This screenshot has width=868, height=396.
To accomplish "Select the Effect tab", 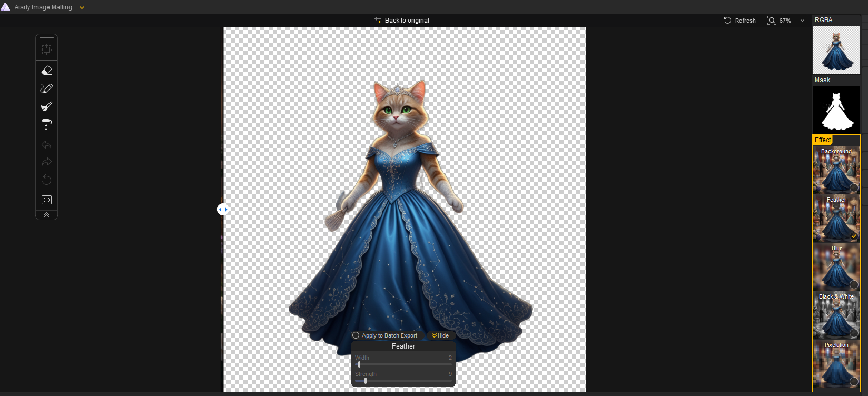I will [x=823, y=140].
